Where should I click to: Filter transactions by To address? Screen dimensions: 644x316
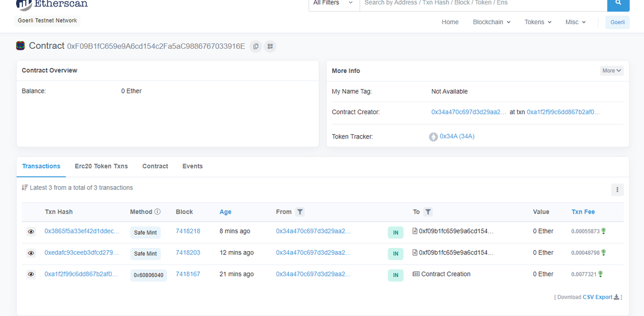(x=428, y=212)
